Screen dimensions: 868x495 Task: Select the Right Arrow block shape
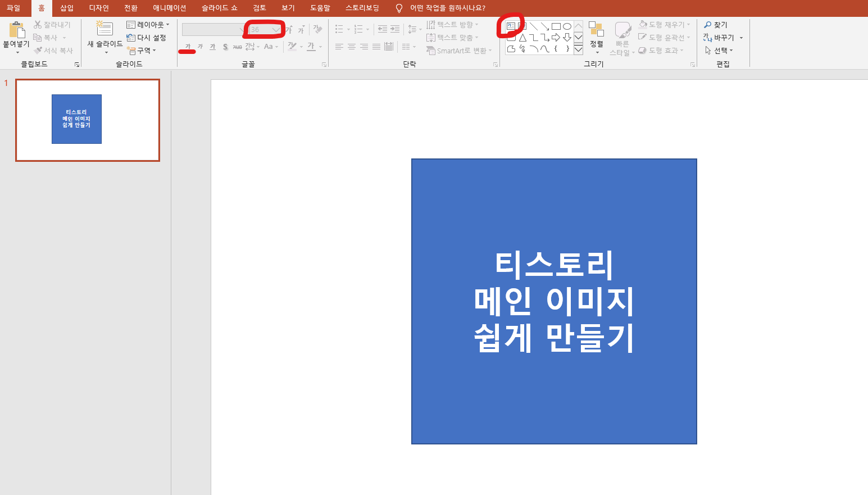(556, 38)
